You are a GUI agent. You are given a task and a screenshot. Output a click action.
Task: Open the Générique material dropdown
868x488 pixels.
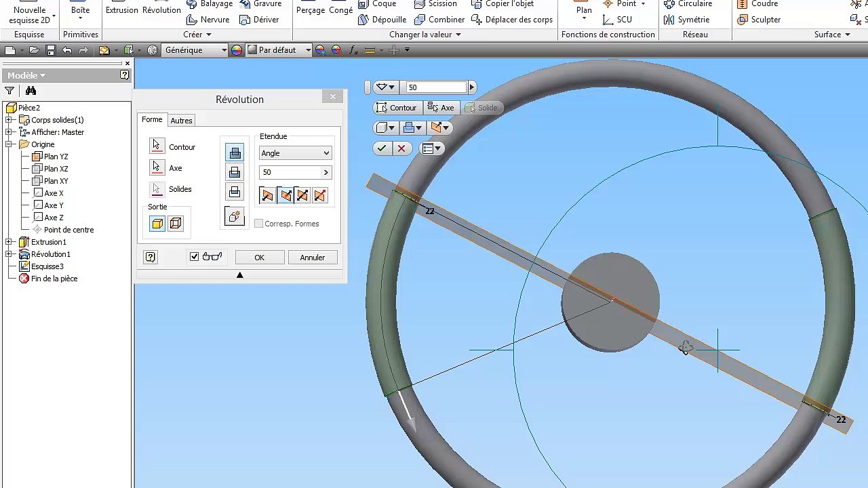[195, 50]
